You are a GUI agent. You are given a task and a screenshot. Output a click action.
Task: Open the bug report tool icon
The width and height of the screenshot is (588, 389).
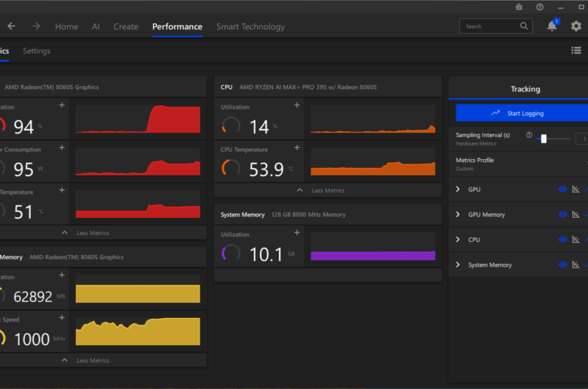[x=519, y=7]
